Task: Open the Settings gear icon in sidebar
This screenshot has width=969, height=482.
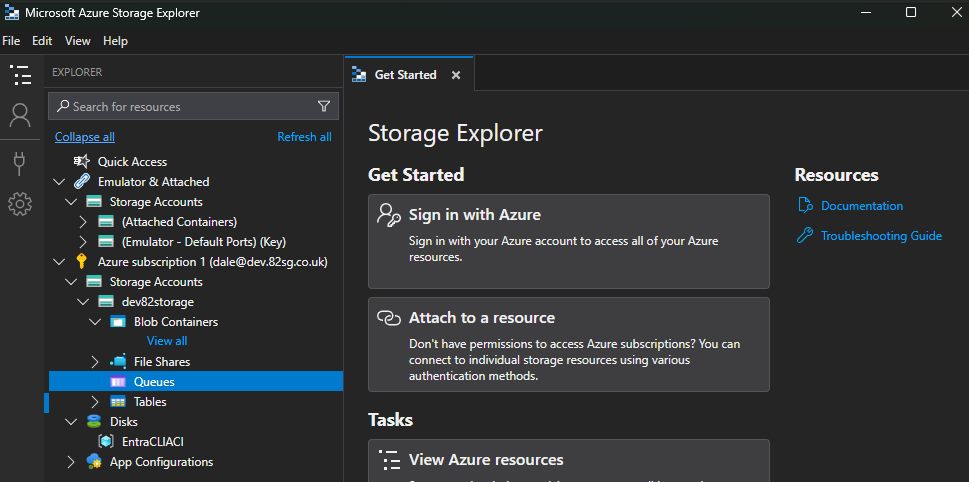Action: (20, 203)
